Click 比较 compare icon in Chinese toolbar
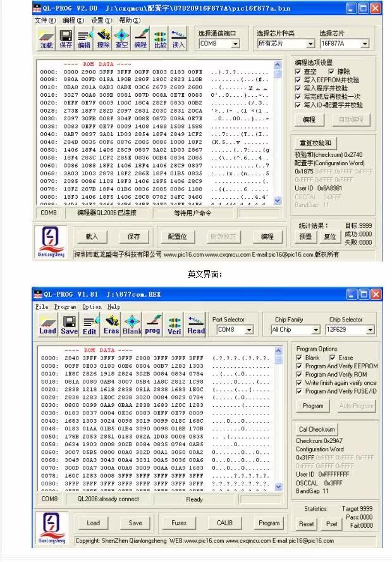 (x=160, y=39)
